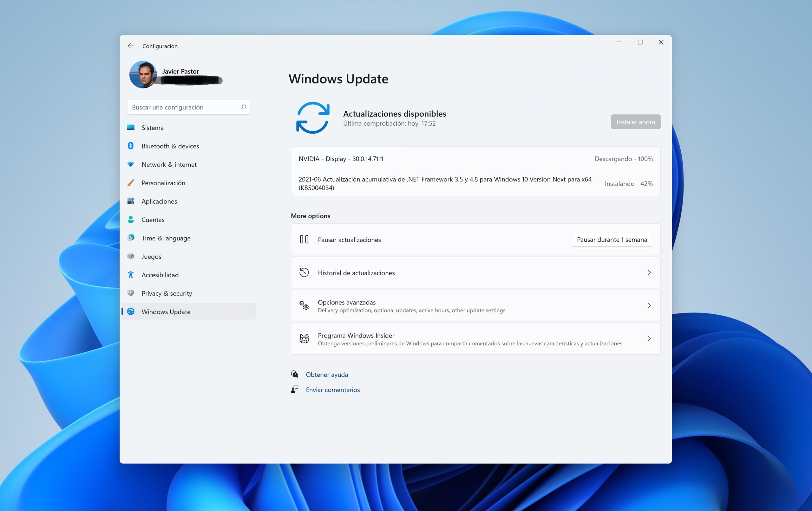Go to Time & language settings
The image size is (812, 511).
click(x=166, y=238)
